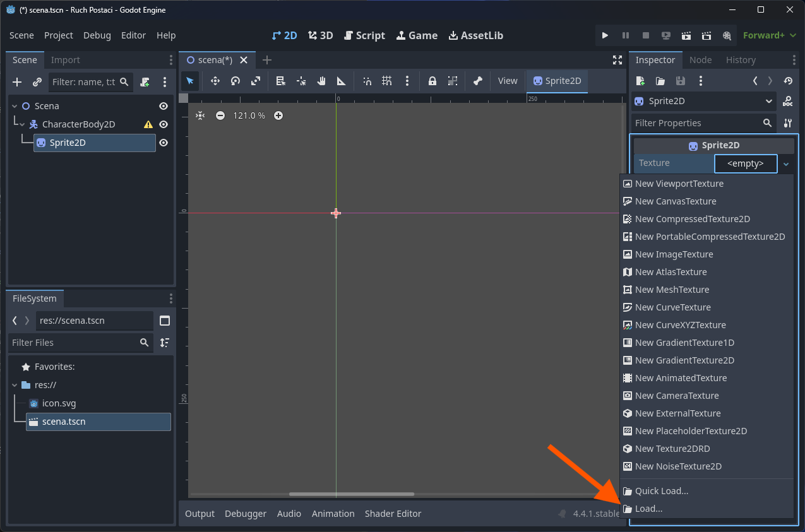Activate the Scale Mode tool
Viewport: 805px width, 532px height.
pos(256,81)
